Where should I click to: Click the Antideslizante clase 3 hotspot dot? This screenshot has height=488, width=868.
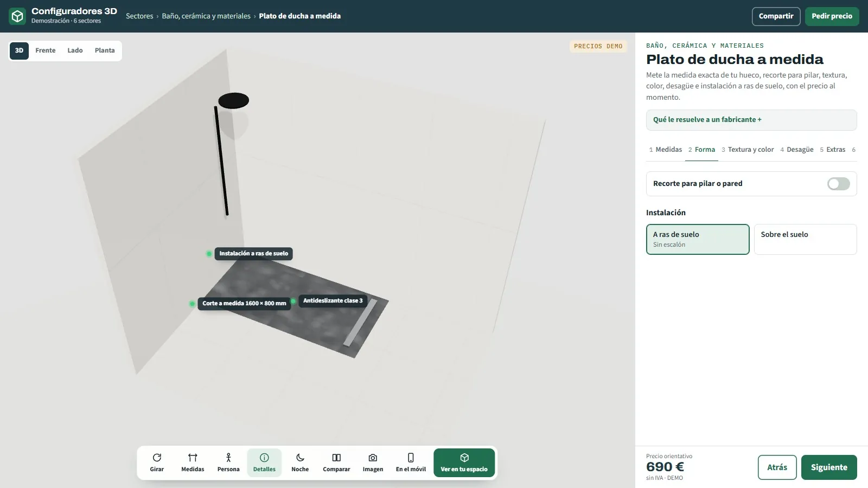(x=293, y=301)
